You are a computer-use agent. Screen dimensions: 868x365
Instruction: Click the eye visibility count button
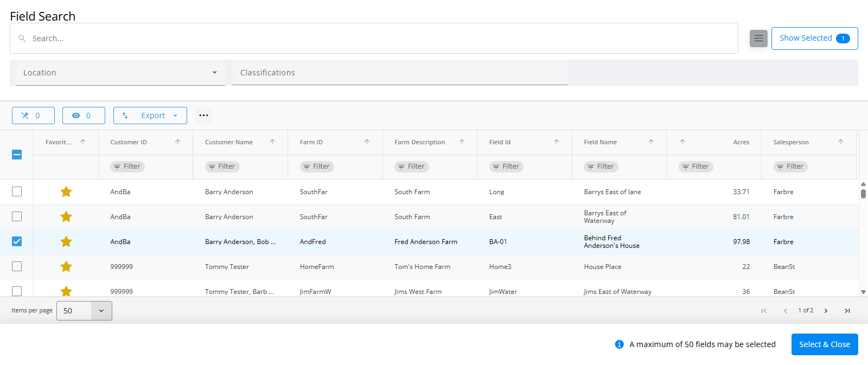coord(84,116)
